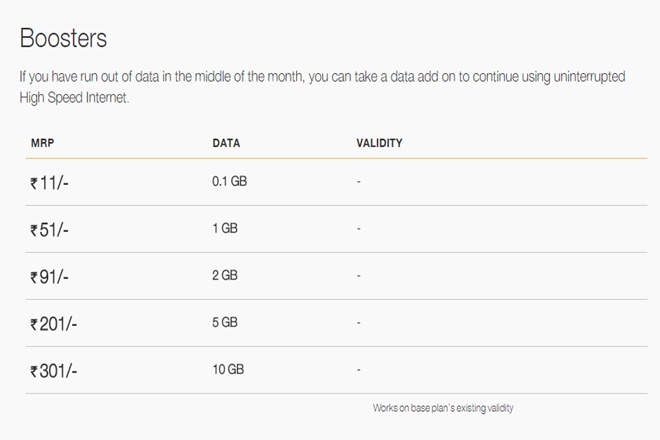
Task: Click the validity dash for ₹301 pack
Action: coord(358,369)
